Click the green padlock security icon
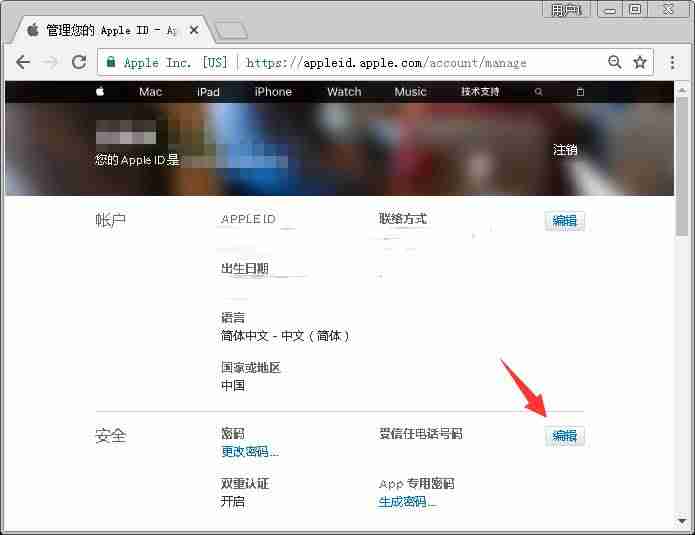 (x=111, y=62)
